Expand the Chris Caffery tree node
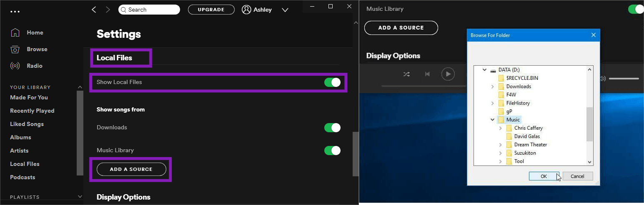 500,128
